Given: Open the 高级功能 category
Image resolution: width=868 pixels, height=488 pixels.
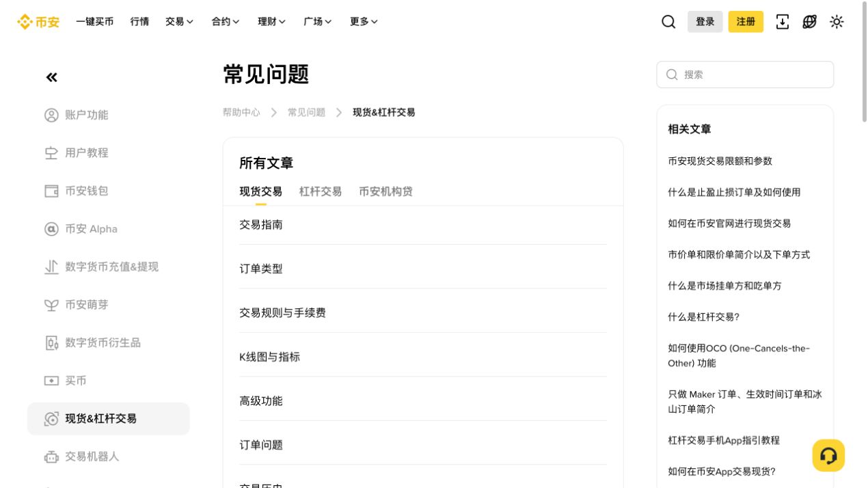Looking at the screenshot, I should point(423,401).
